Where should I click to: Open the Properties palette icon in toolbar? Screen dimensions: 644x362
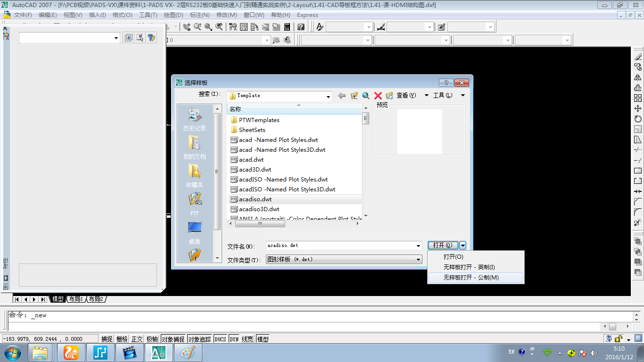point(232,27)
